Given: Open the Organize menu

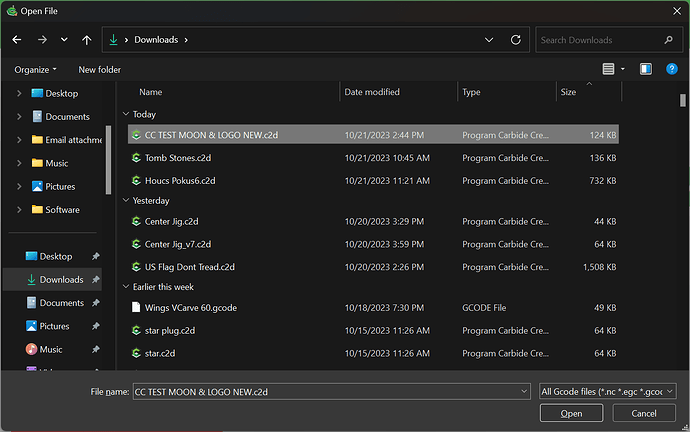Looking at the screenshot, I should 35,69.
